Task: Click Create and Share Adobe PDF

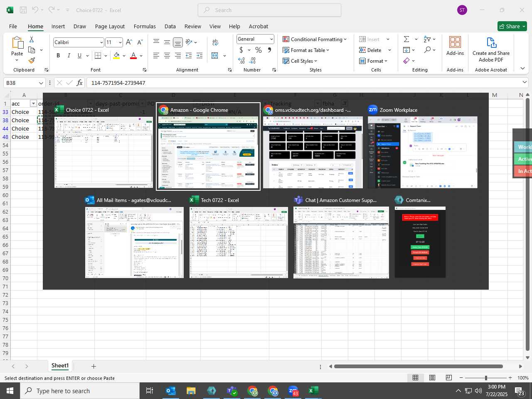Action: 491,50
